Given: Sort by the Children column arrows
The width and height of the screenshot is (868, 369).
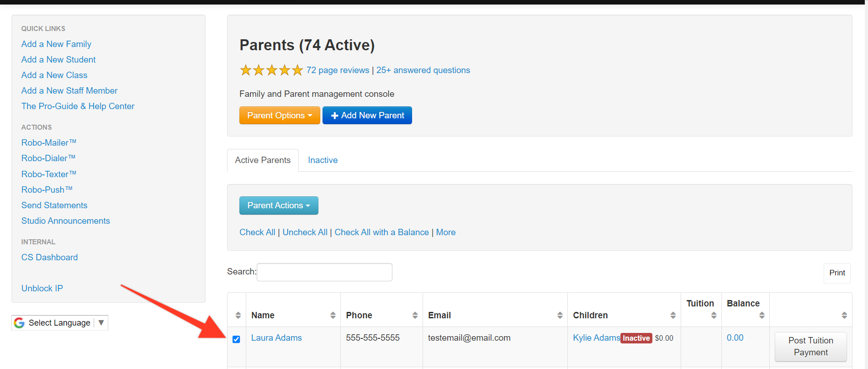Looking at the screenshot, I should (x=673, y=315).
